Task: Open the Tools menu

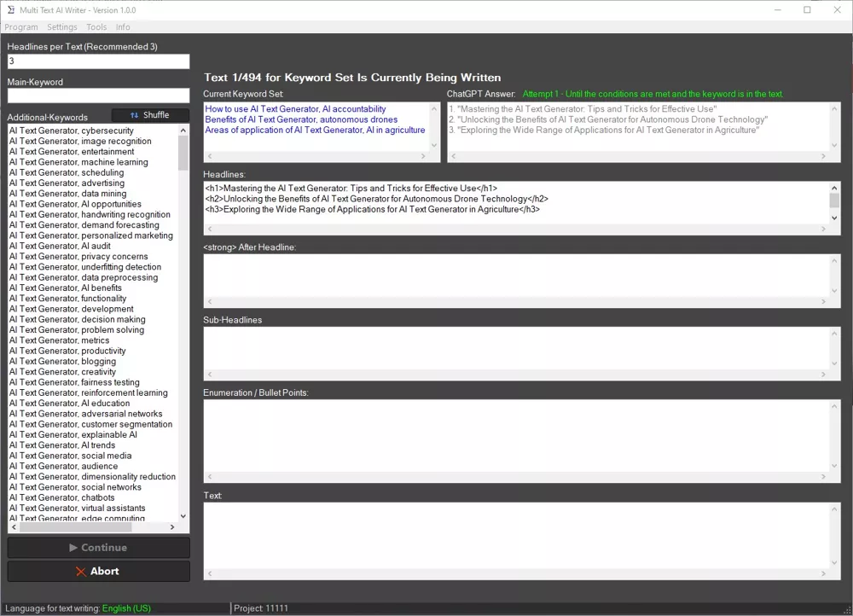Action: (x=96, y=26)
